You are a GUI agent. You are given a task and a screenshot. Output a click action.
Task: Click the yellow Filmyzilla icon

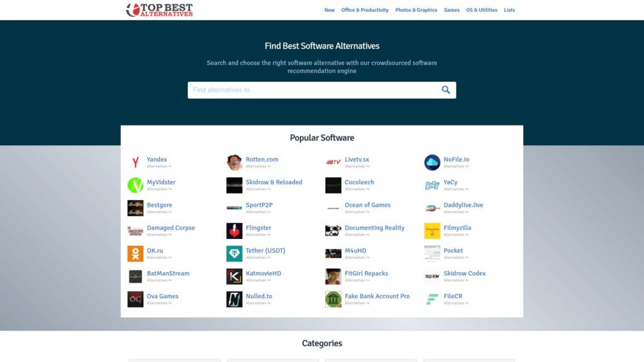pyautogui.click(x=432, y=231)
